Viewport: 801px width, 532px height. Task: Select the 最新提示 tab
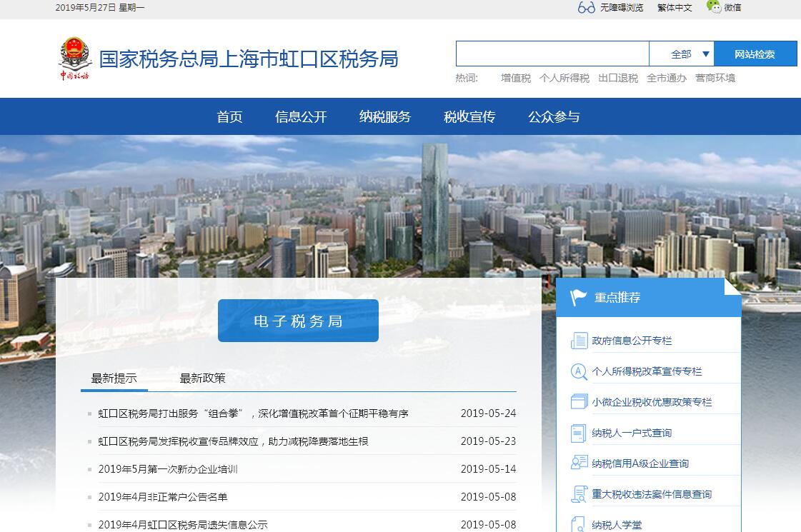(114, 378)
